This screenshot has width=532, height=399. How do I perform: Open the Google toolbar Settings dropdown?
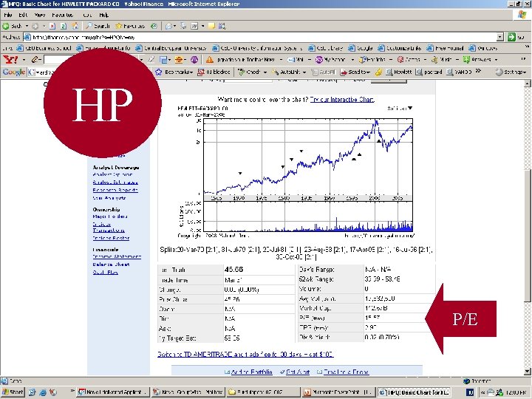click(511, 72)
